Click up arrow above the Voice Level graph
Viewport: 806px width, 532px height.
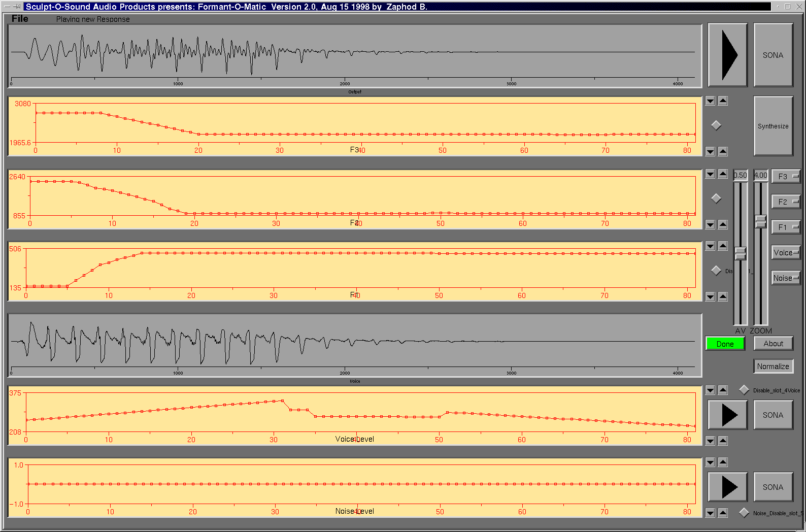(723, 390)
